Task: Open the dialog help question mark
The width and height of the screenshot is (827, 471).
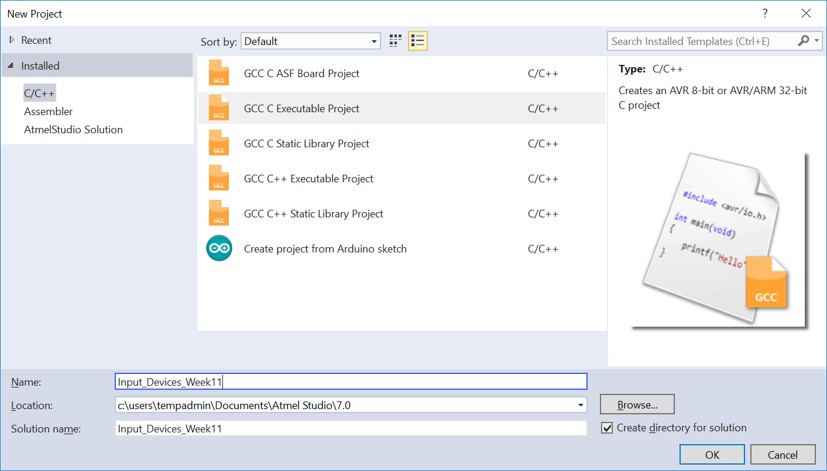Action: (x=765, y=14)
